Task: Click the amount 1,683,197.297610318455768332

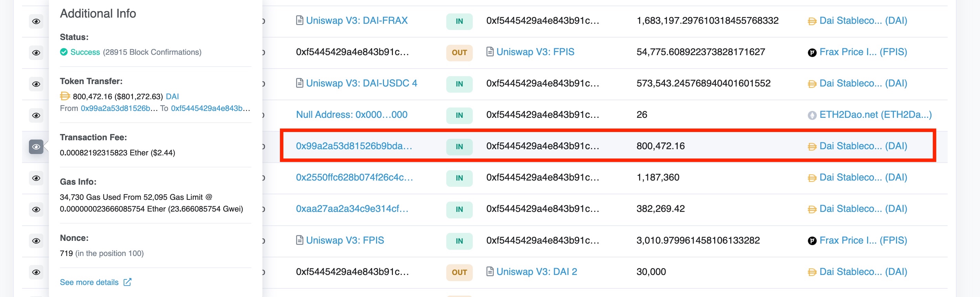Action: 707,20
